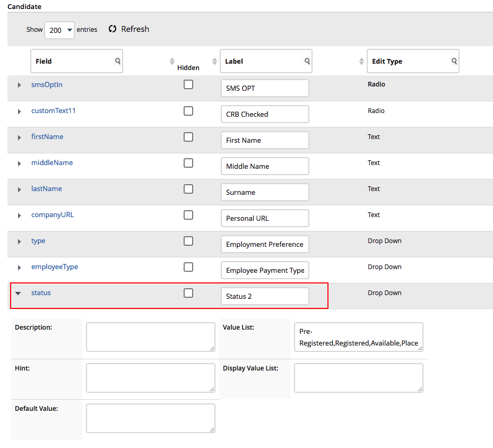Image resolution: width=493 pixels, height=448 pixels.
Task: Edit the Employment Preference label field
Action: click(264, 245)
